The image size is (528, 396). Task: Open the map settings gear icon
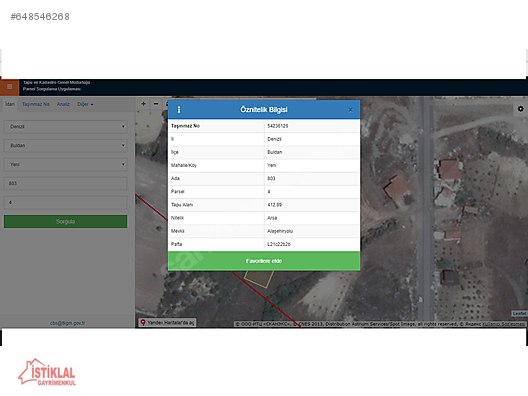[x=520, y=109]
